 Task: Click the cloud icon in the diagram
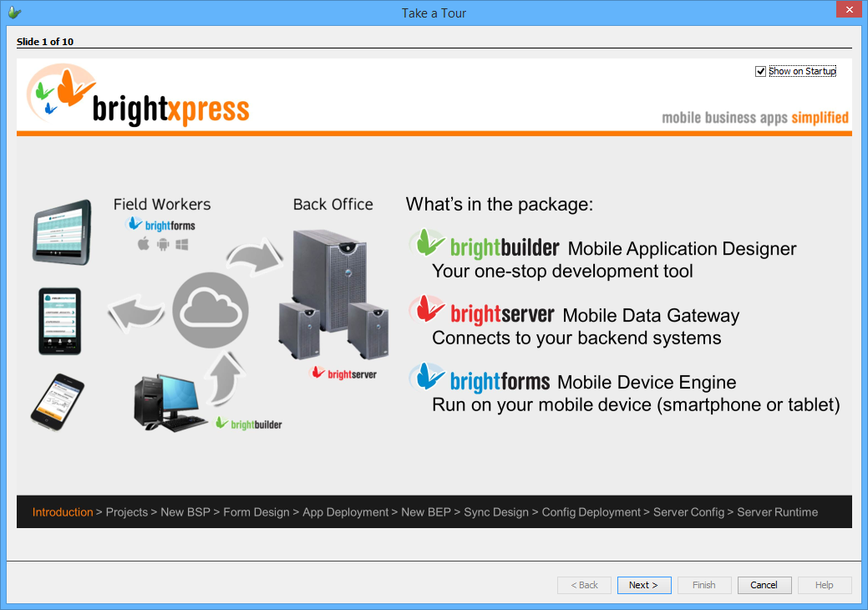[x=211, y=311]
